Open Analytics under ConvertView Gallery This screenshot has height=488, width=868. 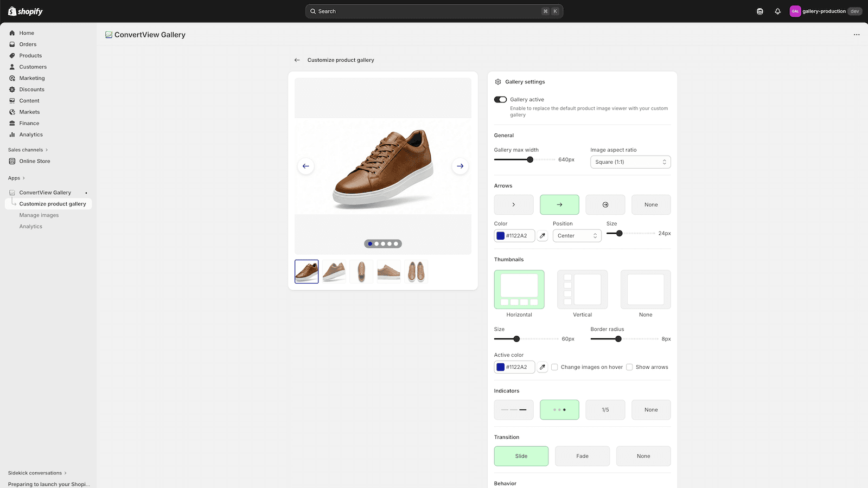click(31, 227)
